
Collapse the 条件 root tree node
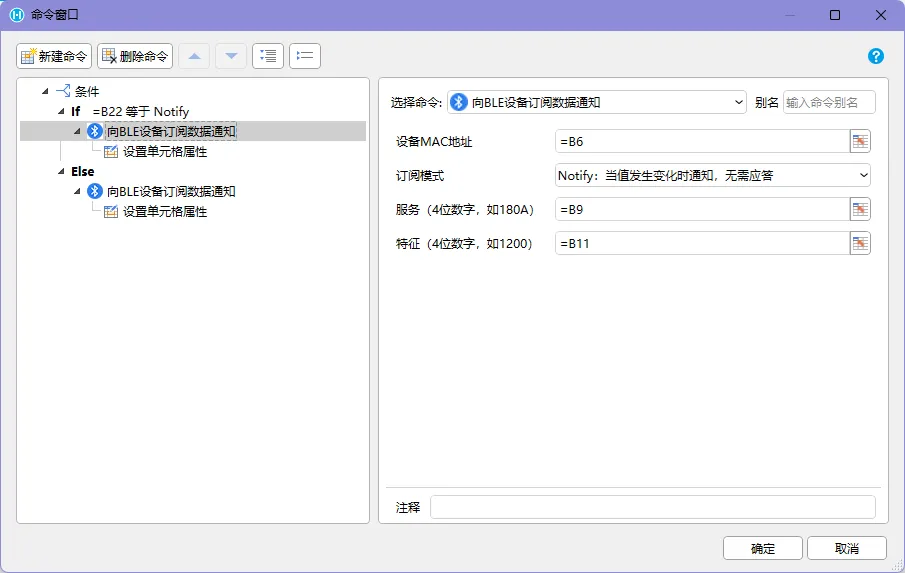point(45,91)
